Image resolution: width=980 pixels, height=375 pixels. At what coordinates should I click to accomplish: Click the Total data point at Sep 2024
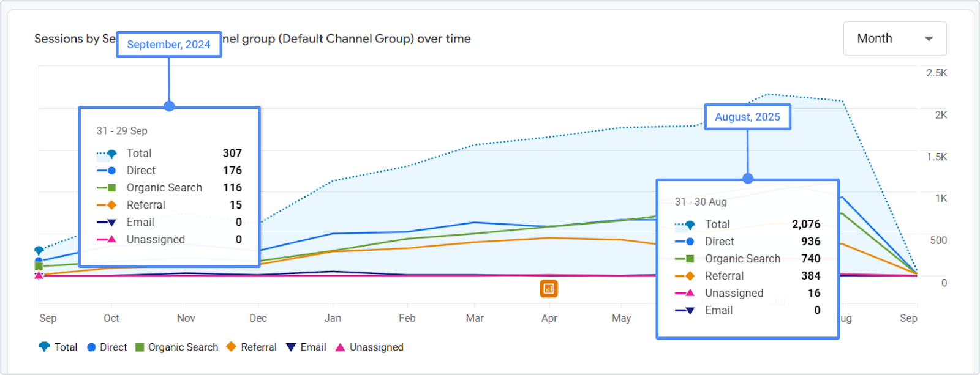[39, 250]
